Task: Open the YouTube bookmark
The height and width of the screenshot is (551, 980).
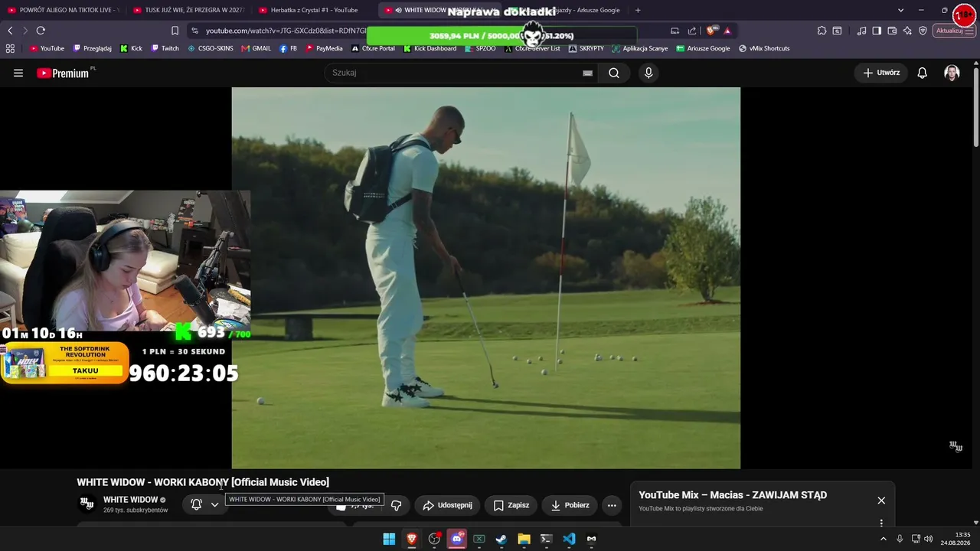Action: [47, 48]
